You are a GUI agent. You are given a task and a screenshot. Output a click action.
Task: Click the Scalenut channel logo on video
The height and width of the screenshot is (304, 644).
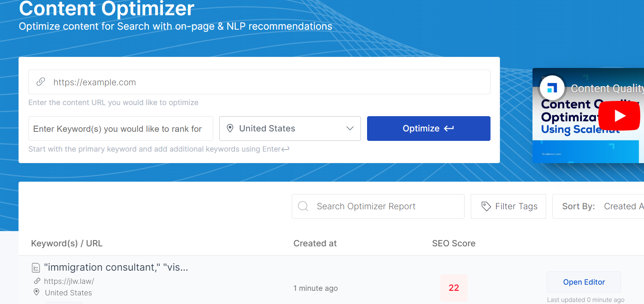coord(552,88)
